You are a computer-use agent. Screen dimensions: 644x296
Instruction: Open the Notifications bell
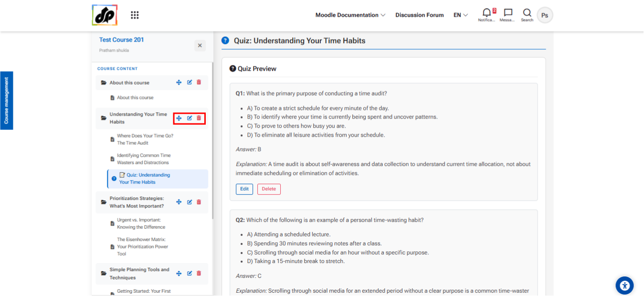486,15
